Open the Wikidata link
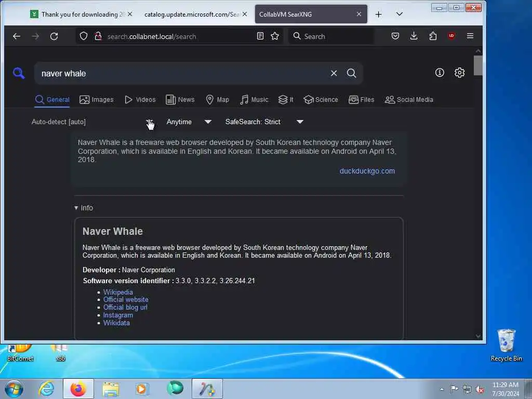The width and height of the screenshot is (532, 399). [x=116, y=323]
